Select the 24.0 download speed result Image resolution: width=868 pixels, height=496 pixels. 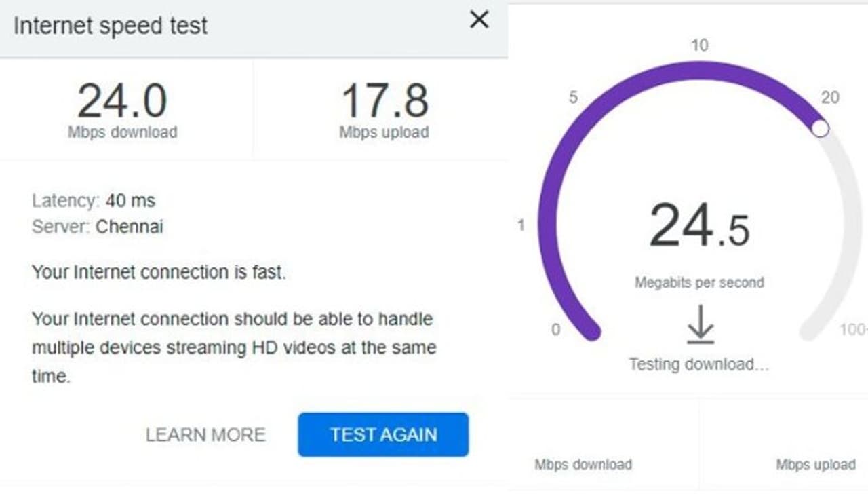(x=122, y=102)
